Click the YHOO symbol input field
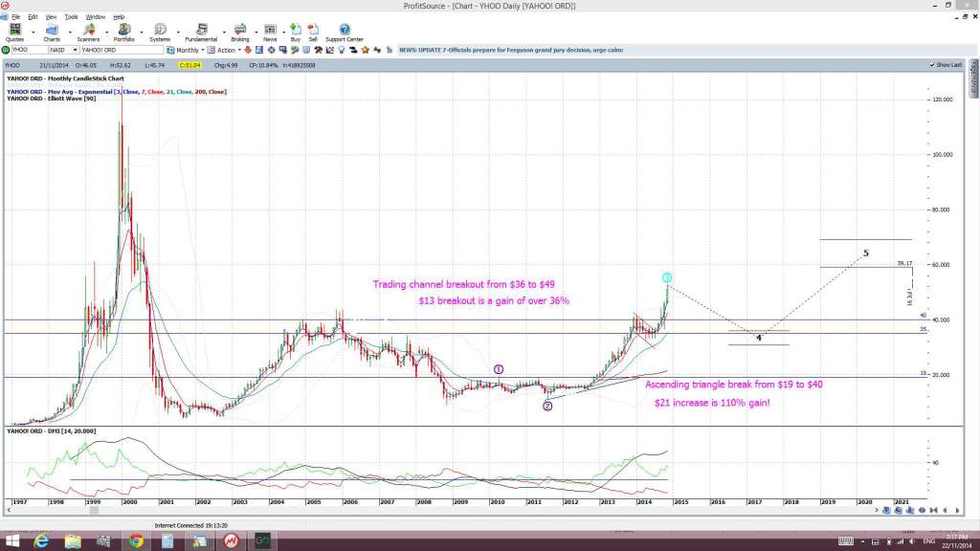The height and width of the screenshot is (551, 980). tap(29, 50)
